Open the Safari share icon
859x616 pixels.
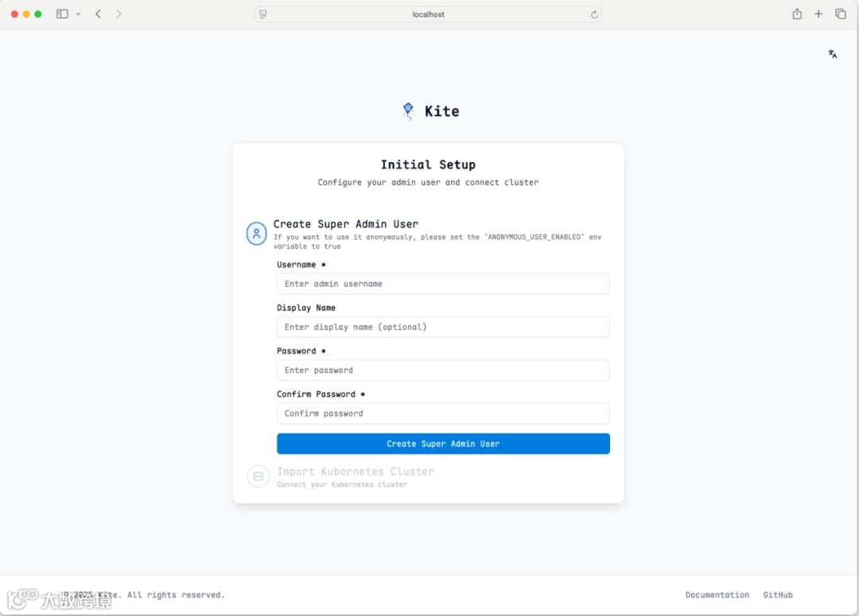click(797, 14)
